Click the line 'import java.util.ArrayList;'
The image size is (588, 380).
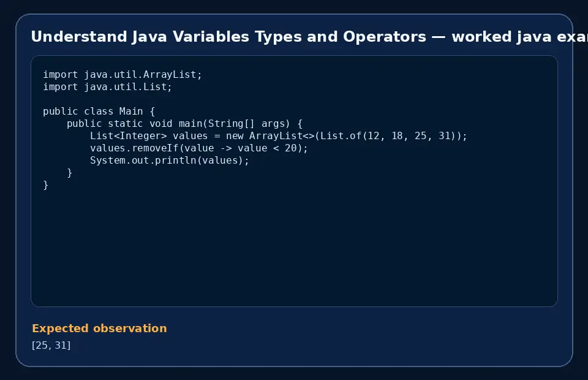[x=123, y=75]
